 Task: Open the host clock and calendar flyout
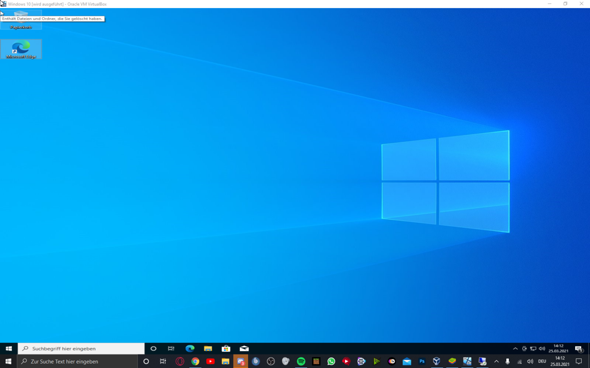click(x=560, y=361)
